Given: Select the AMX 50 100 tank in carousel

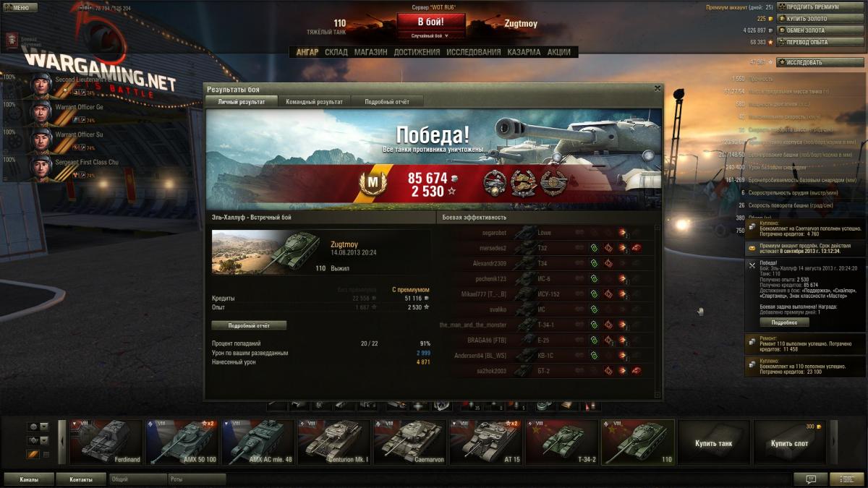Looking at the screenshot, I should click(x=182, y=442).
